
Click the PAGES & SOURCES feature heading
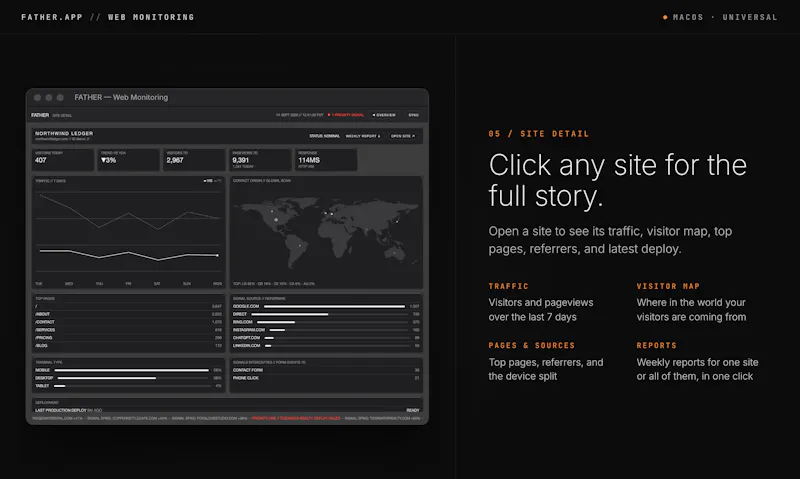coord(532,345)
